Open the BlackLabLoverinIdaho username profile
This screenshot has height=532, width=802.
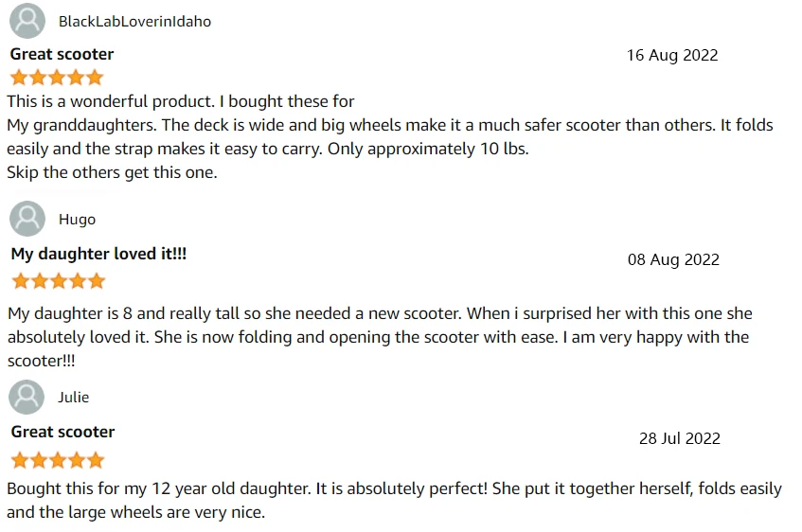[134, 22]
